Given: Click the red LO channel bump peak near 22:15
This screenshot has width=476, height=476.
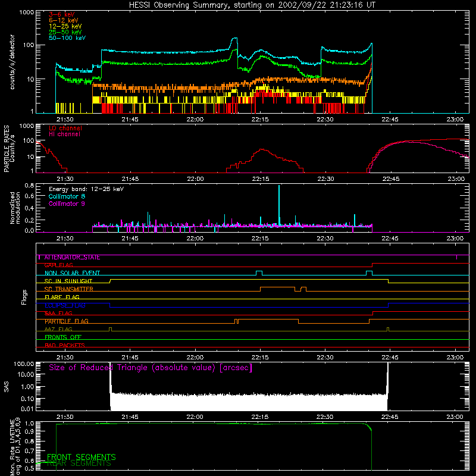Looking at the screenshot, I should (262, 149).
